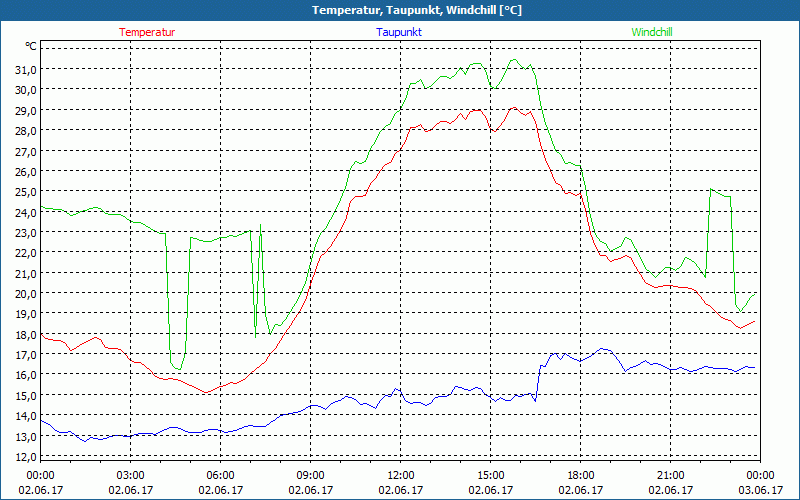
Task: Click the 29,0 y-axis value
Action: click(x=26, y=111)
